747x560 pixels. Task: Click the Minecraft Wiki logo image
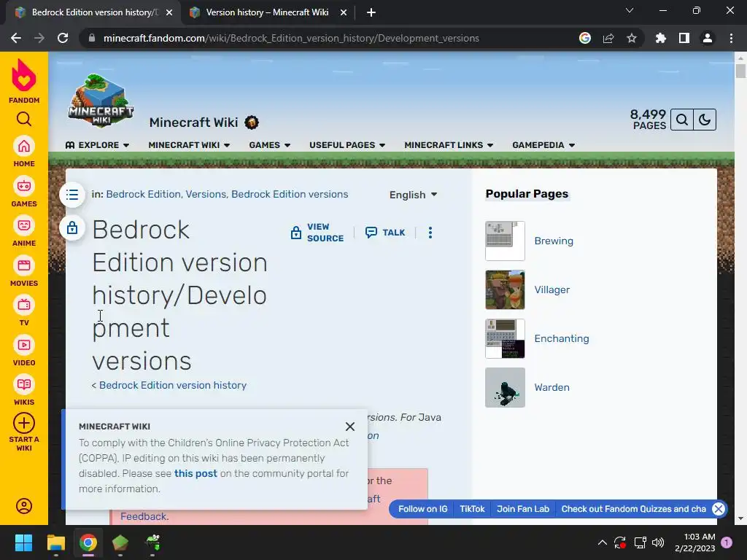[101, 101]
